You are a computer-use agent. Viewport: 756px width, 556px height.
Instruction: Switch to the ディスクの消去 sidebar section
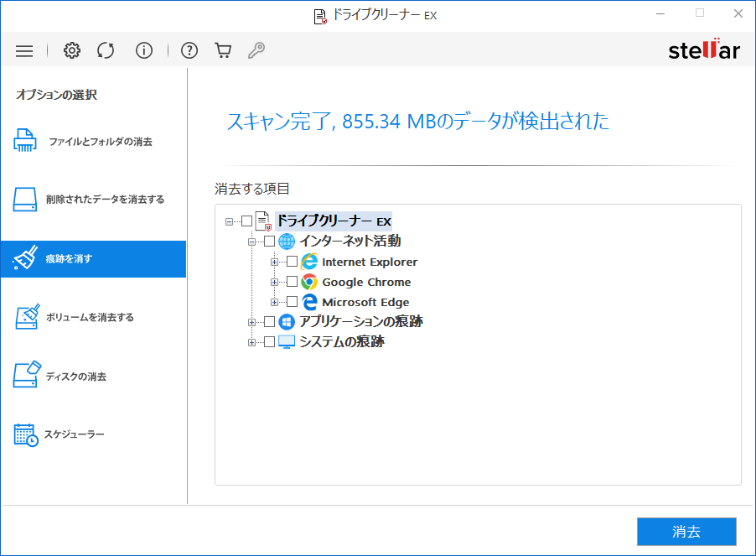tap(26, 376)
